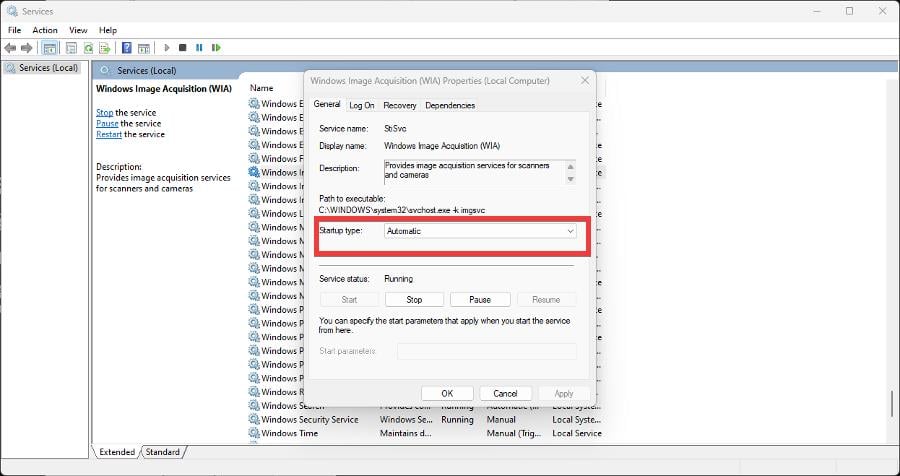
Task: Click the gear icon beside Windows Security Service
Action: coord(254,420)
